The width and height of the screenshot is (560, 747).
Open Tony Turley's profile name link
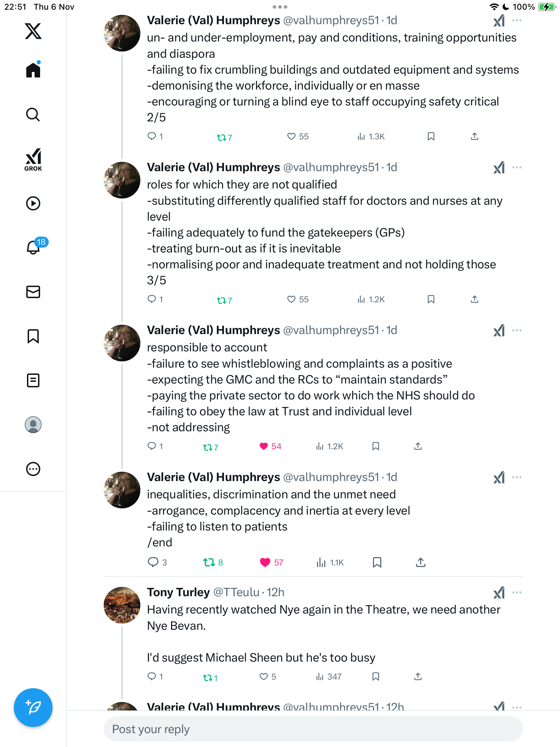[178, 592]
